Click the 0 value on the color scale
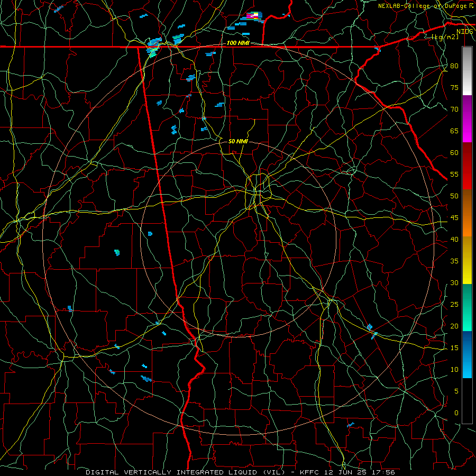Image resolution: width=476 pixels, height=476 pixels. coord(456,413)
